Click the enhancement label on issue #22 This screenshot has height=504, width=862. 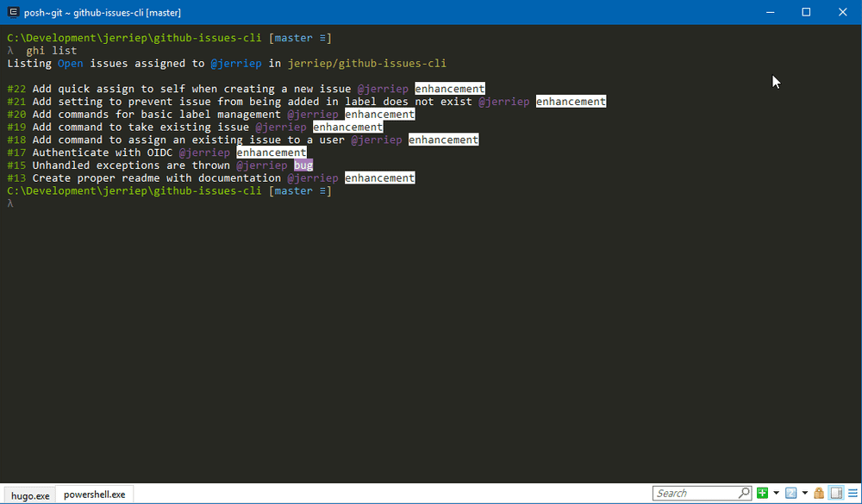click(x=450, y=89)
